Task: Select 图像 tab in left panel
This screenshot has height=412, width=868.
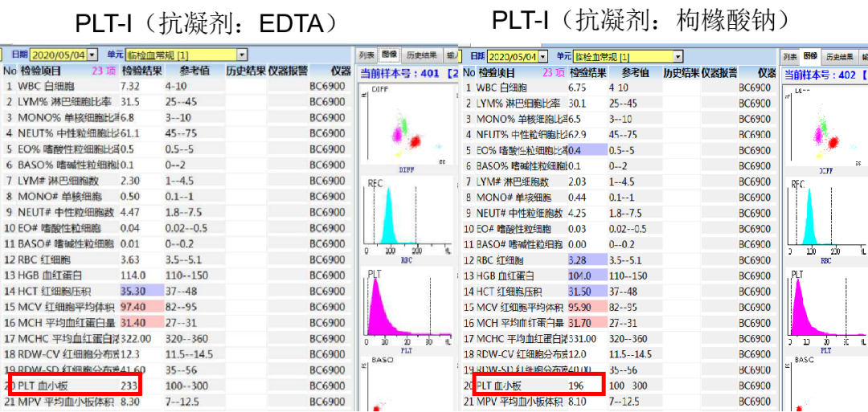Action: 389,55
